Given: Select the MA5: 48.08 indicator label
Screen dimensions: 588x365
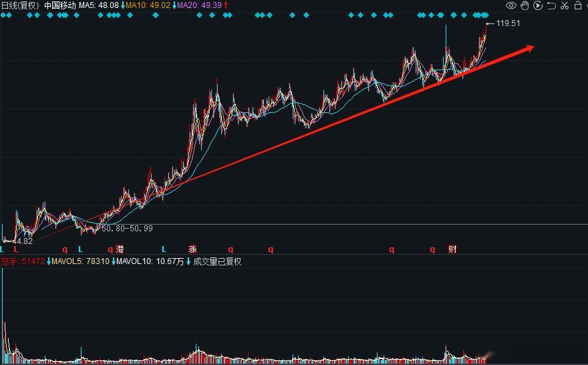Looking at the screenshot, I should tap(99, 5).
